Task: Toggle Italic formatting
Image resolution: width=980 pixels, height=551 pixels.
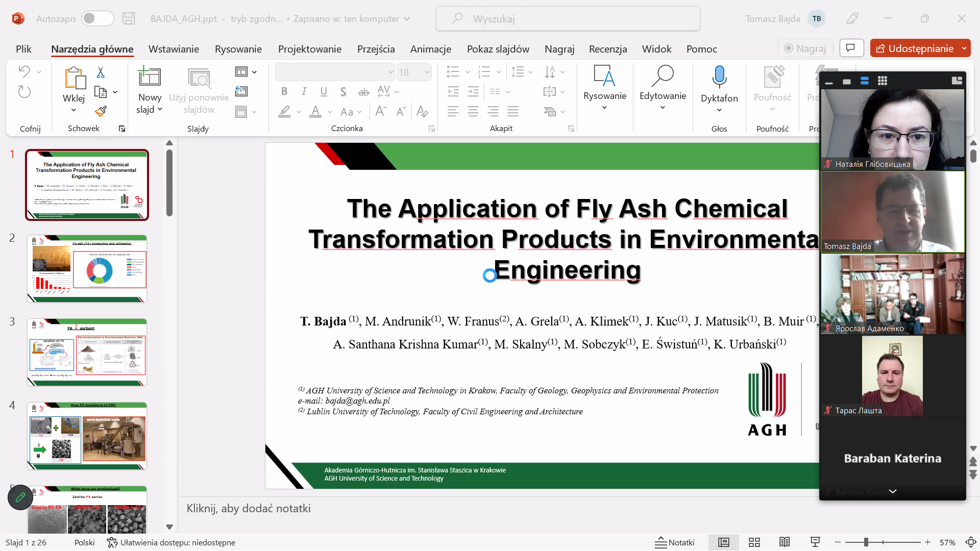Action: click(304, 91)
